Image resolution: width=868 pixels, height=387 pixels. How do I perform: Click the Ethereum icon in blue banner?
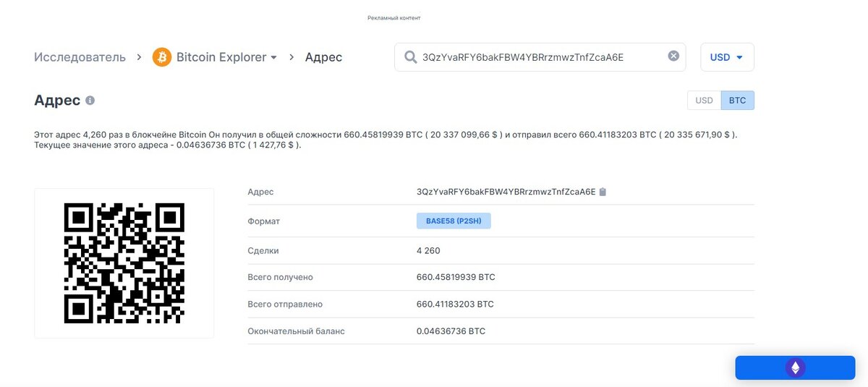click(795, 367)
